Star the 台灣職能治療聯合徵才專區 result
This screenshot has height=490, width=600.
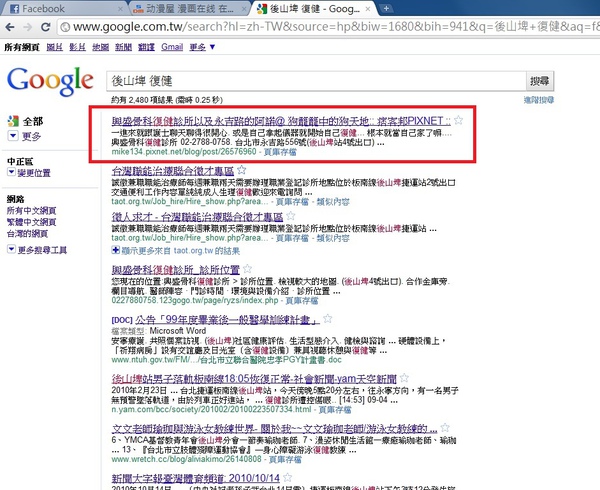point(241,170)
